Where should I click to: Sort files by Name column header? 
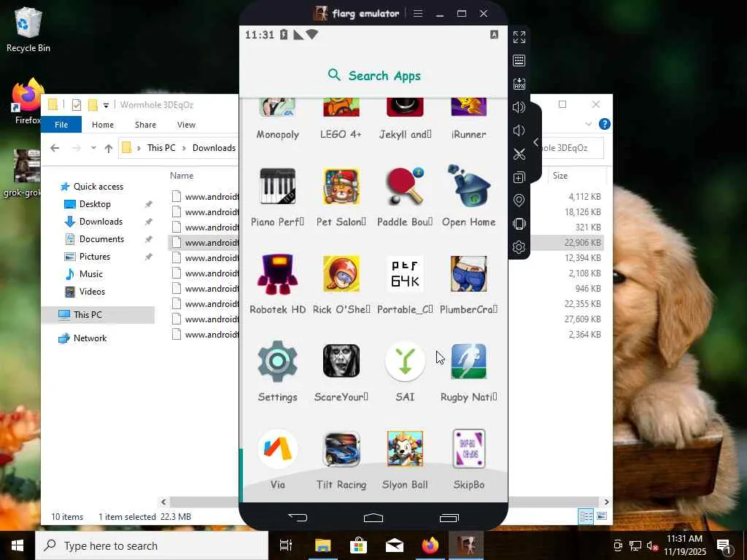click(x=182, y=176)
